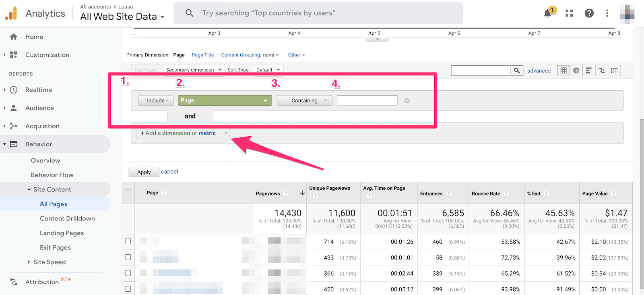This screenshot has height=295, width=644.
Task: Click help icon next to Page column
Action: [164, 193]
